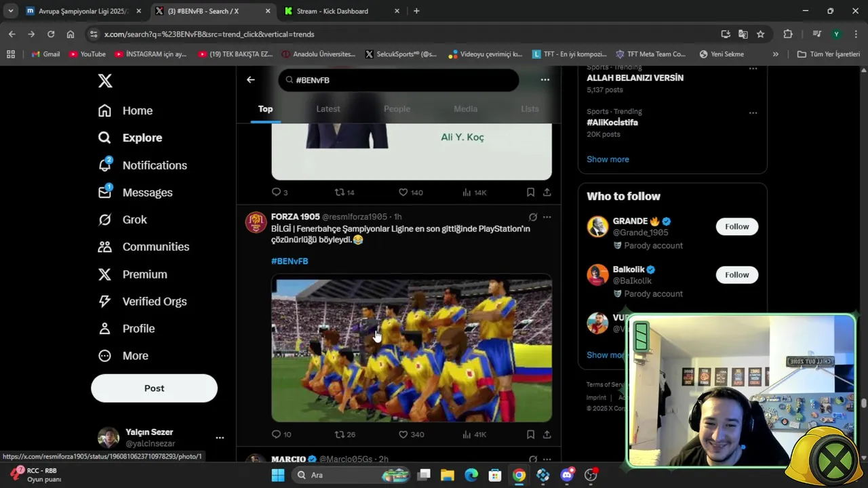Click the #BENvFB hashtag in the post
Image resolution: width=868 pixels, height=488 pixels.
point(290,261)
